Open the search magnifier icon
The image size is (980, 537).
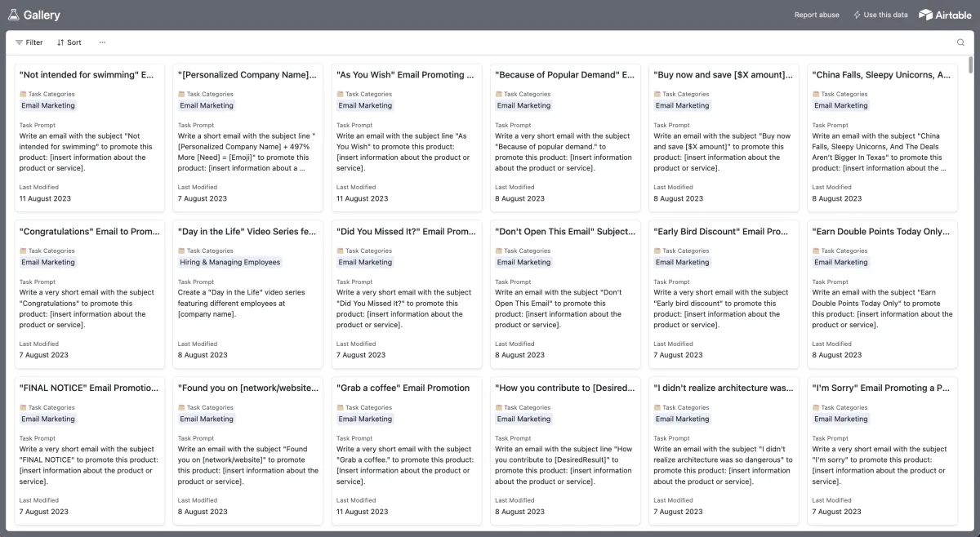pos(960,42)
